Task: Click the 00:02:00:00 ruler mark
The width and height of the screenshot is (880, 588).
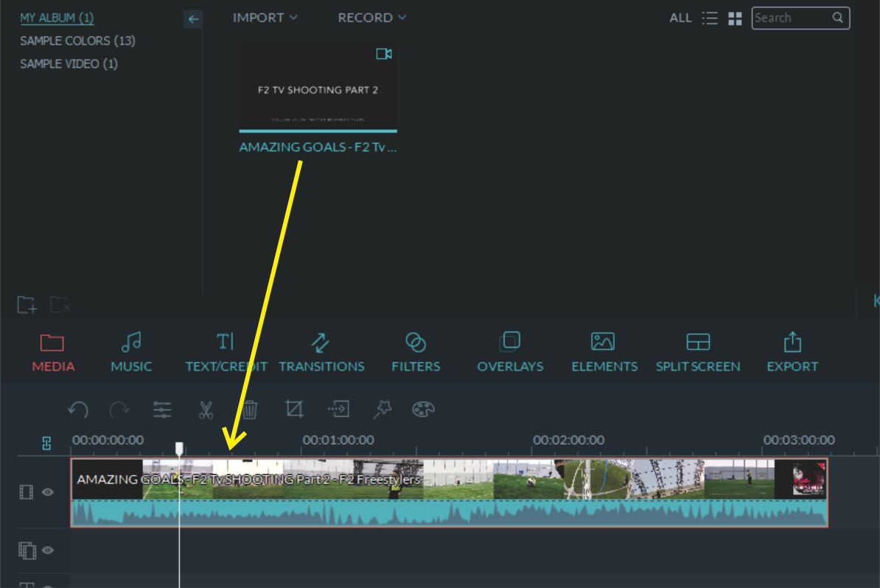Action: pyautogui.click(x=568, y=441)
